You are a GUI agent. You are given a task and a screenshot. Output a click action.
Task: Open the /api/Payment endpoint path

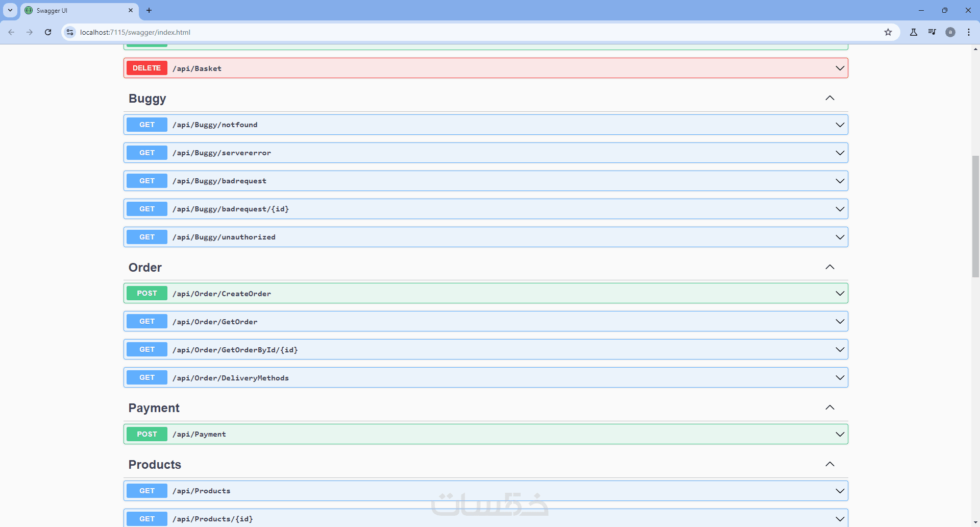pos(199,435)
